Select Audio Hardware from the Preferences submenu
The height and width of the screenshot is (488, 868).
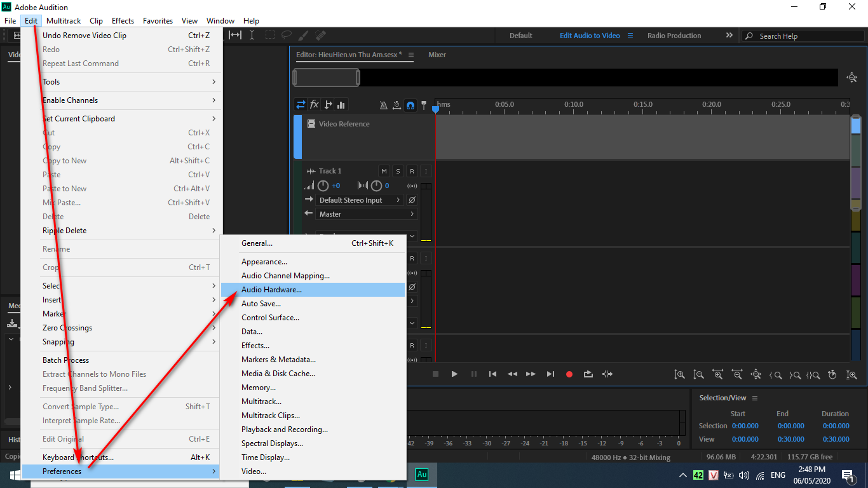(x=273, y=289)
